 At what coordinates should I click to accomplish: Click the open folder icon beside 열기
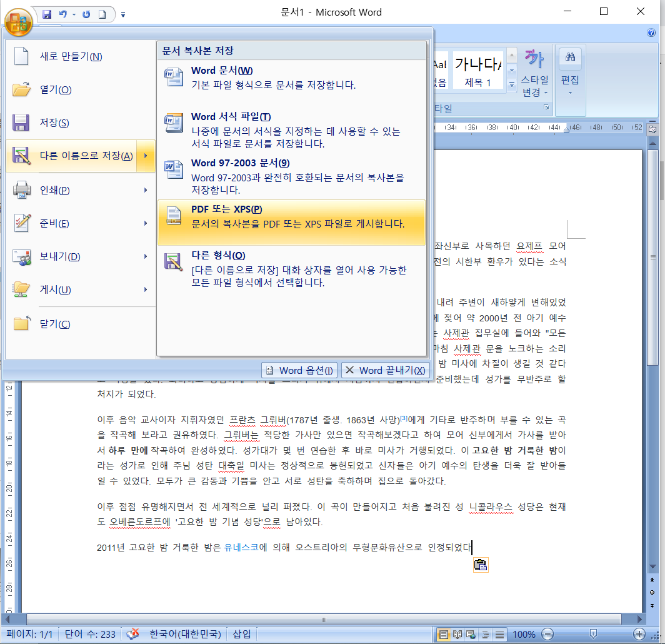pyautogui.click(x=21, y=89)
